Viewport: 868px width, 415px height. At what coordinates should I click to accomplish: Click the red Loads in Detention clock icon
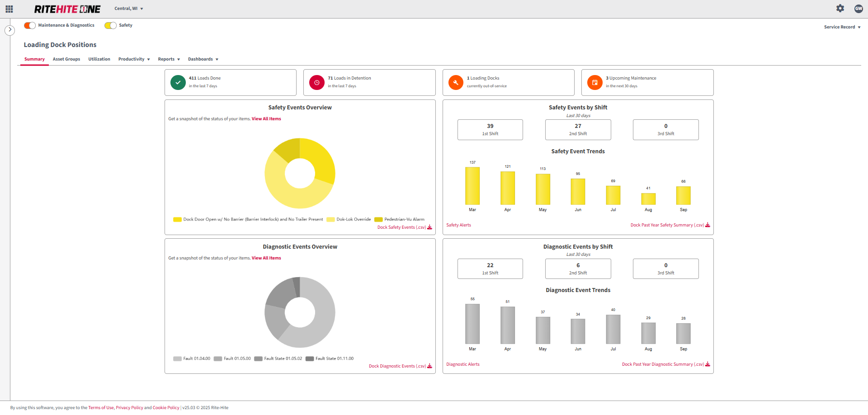317,83
